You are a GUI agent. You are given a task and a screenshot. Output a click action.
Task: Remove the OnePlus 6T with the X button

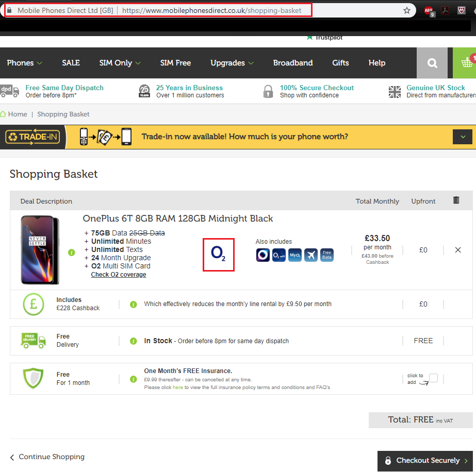457,250
